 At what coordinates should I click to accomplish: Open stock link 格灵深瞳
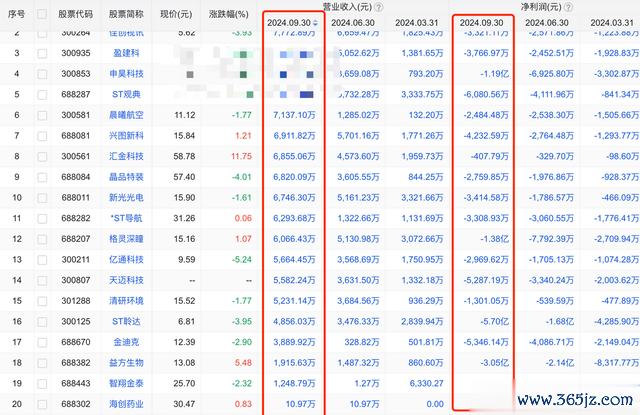(126, 239)
